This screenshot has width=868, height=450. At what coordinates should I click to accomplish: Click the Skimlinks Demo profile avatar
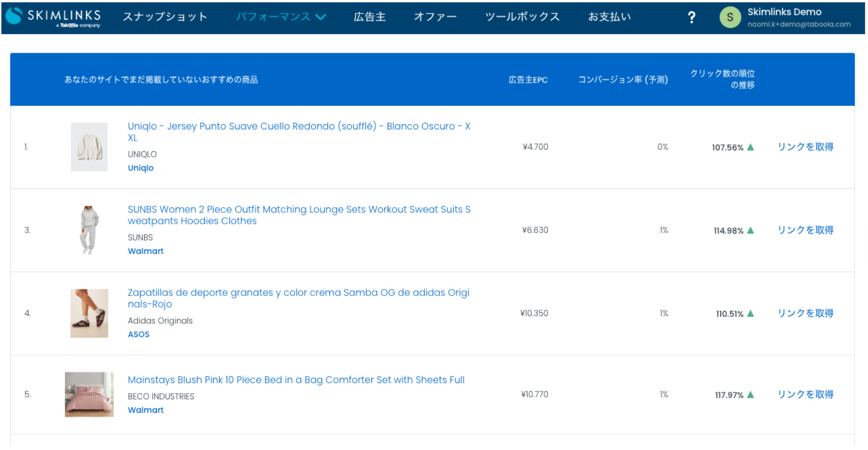click(730, 18)
